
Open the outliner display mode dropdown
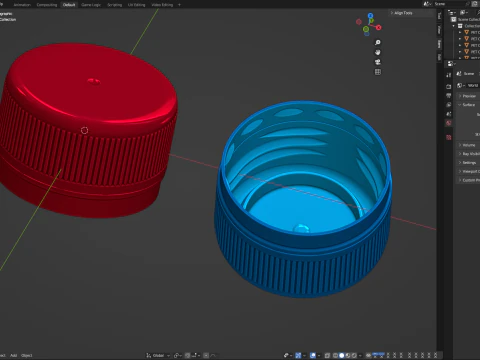[x=464, y=12]
